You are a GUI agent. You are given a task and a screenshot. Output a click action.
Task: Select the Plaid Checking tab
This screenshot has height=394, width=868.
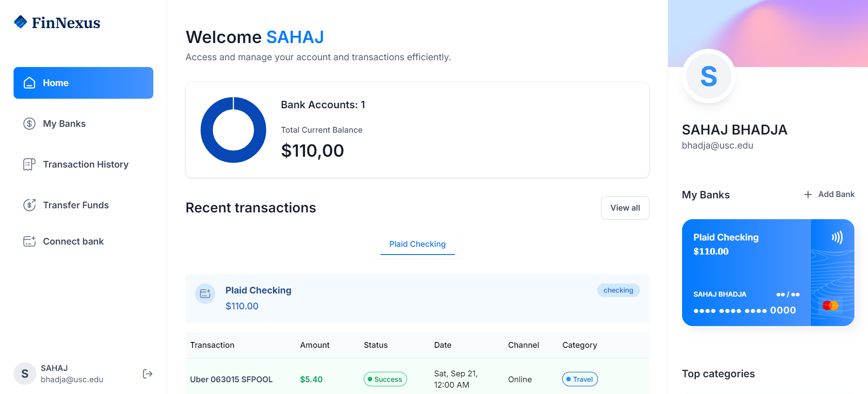pos(417,244)
